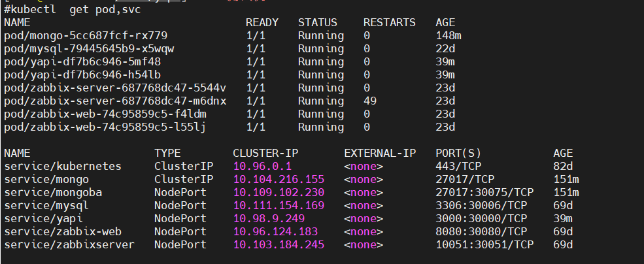The height and width of the screenshot is (264, 644).
Task: Select pod/zabbix-server-687768dc47-5544v text
Action: (x=115, y=88)
